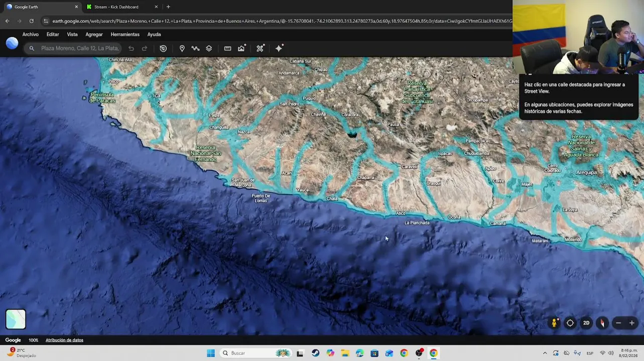Image resolution: width=644 pixels, height=361 pixels.
Task: Open the Vista menu
Action: point(72,35)
